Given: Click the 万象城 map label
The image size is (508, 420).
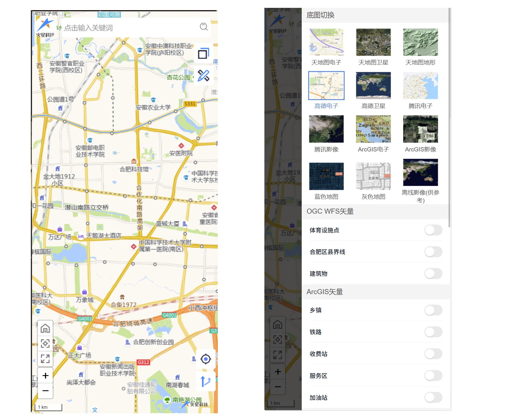Looking at the screenshot, I should pyautogui.click(x=85, y=300).
